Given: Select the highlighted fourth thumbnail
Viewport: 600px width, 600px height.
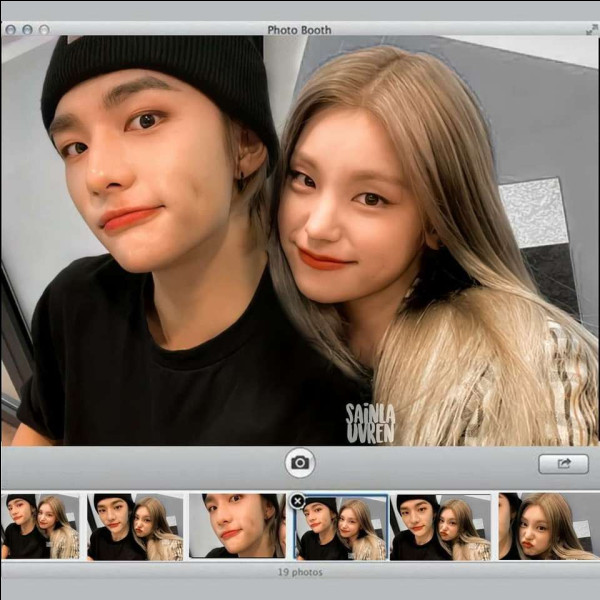Looking at the screenshot, I should (x=341, y=527).
